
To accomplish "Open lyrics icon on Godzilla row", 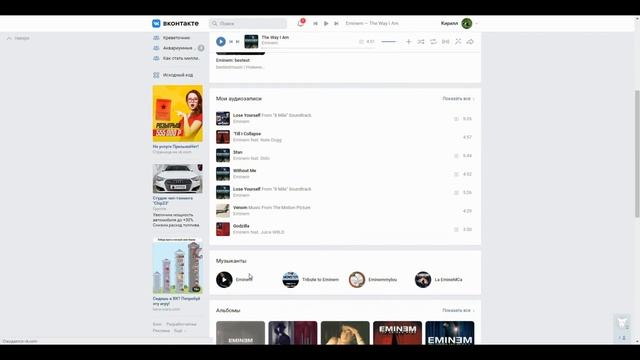I will pyautogui.click(x=456, y=229).
